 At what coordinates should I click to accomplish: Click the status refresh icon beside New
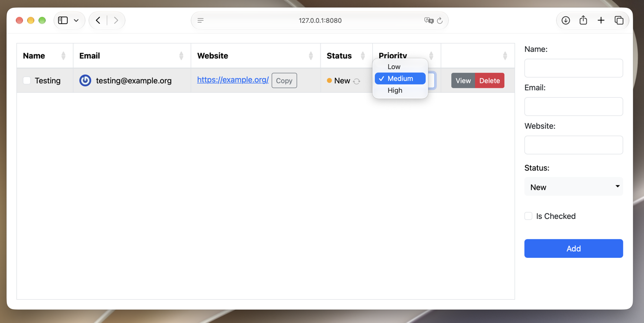tap(357, 81)
